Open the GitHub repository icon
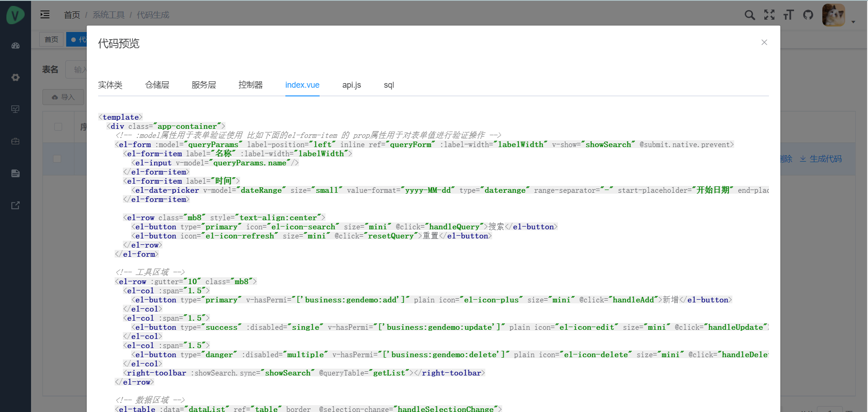This screenshot has width=868, height=412. pyautogui.click(x=808, y=15)
